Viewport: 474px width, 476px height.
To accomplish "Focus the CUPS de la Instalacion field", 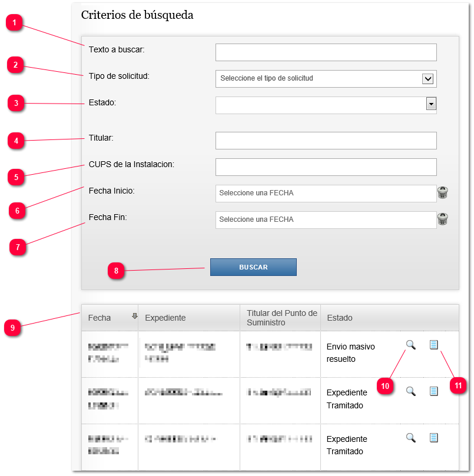I will point(326,167).
